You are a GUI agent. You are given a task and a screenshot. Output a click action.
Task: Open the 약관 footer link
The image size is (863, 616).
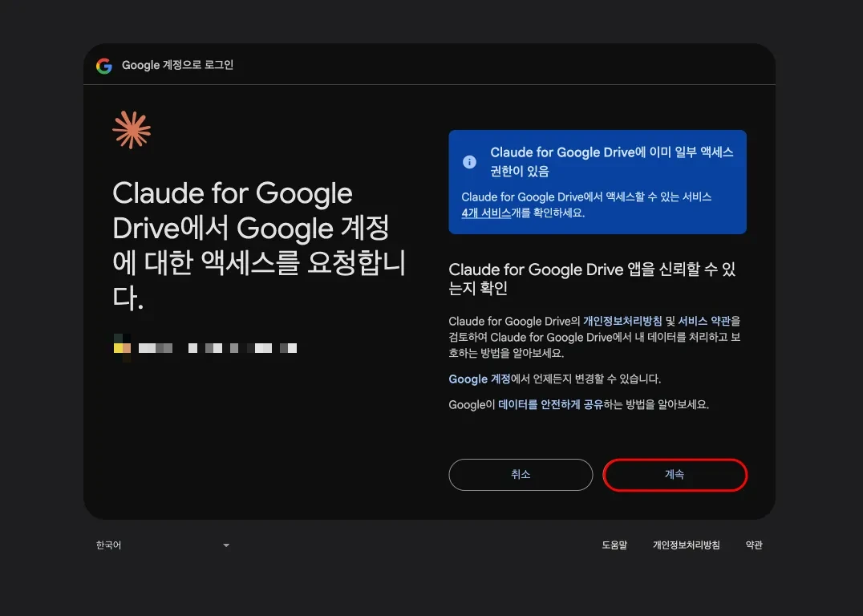(754, 545)
